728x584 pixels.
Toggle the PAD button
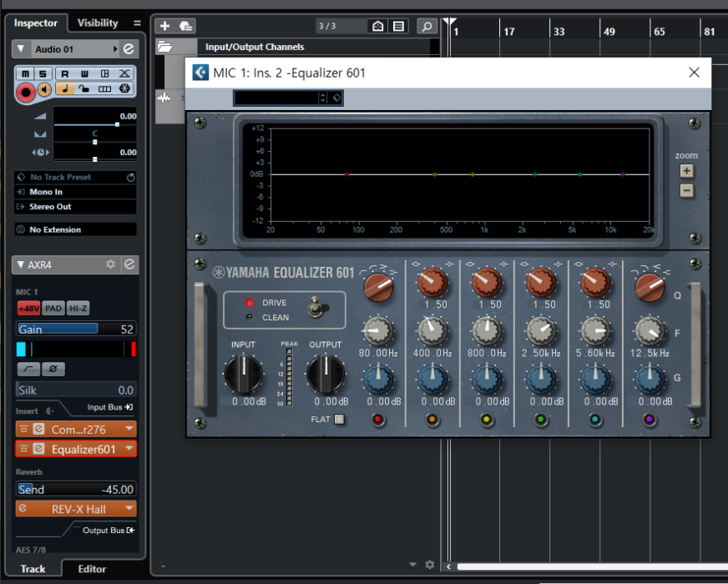[x=53, y=308]
